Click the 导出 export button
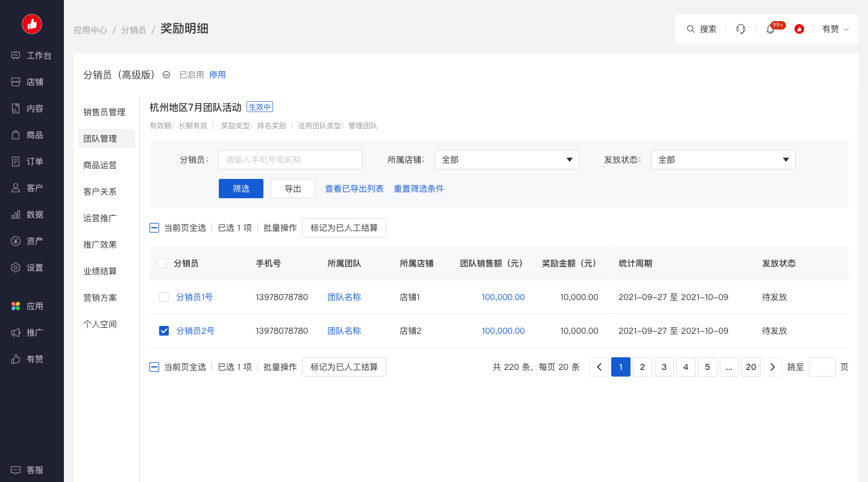This screenshot has height=482, width=868. pos(293,189)
